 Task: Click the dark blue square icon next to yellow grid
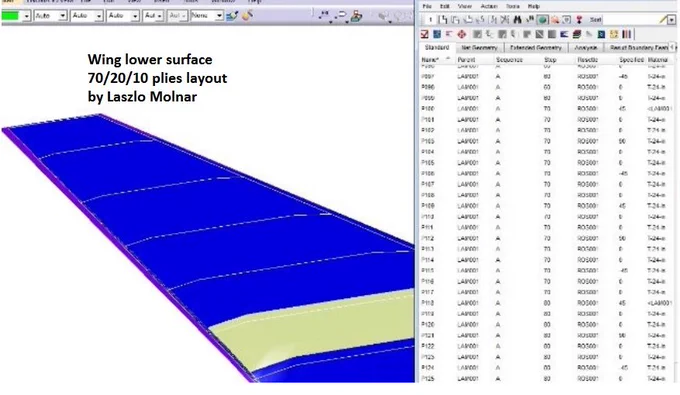[x=602, y=34]
